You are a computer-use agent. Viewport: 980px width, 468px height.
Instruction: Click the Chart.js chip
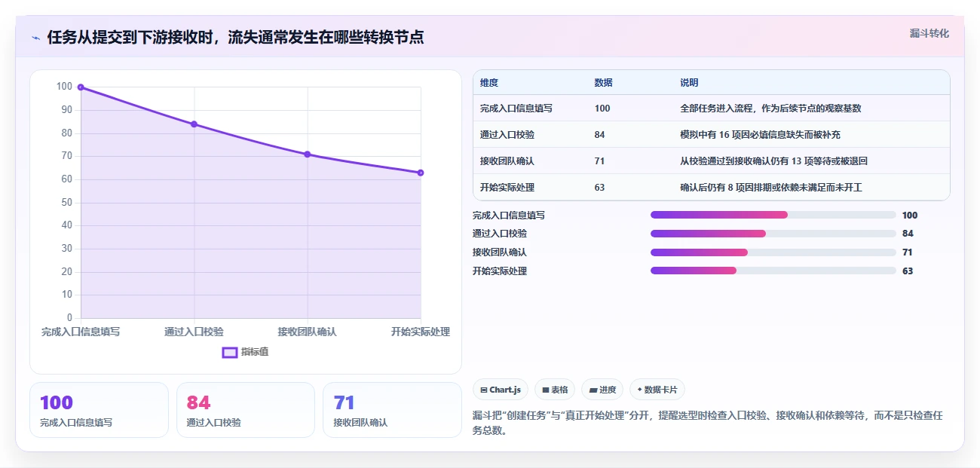(x=501, y=390)
